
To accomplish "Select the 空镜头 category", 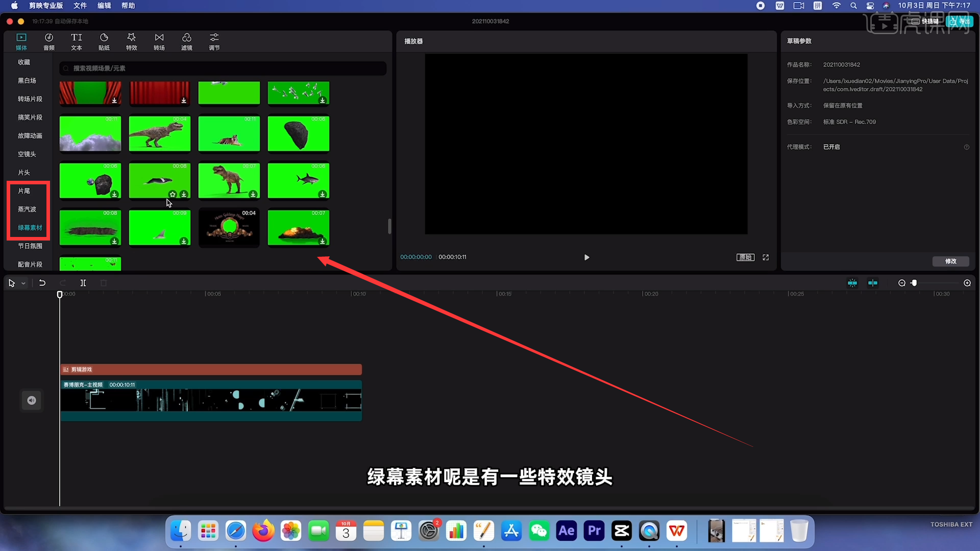I will pyautogui.click(x=27, y=154).
